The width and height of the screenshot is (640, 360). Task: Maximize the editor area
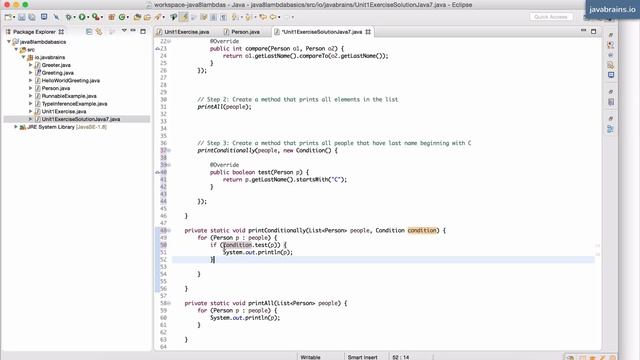pyautogui.click(x=593, y=31)
